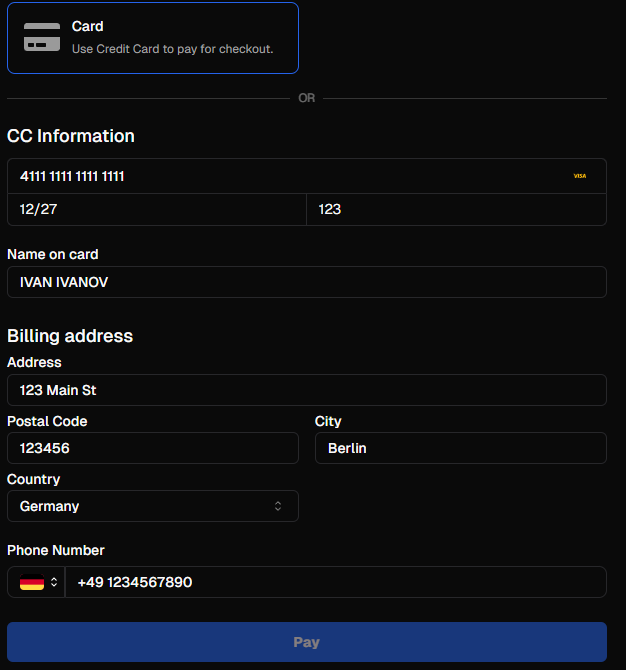
Task: Click the "CC Information" heading
Action: tap(71, 136)
